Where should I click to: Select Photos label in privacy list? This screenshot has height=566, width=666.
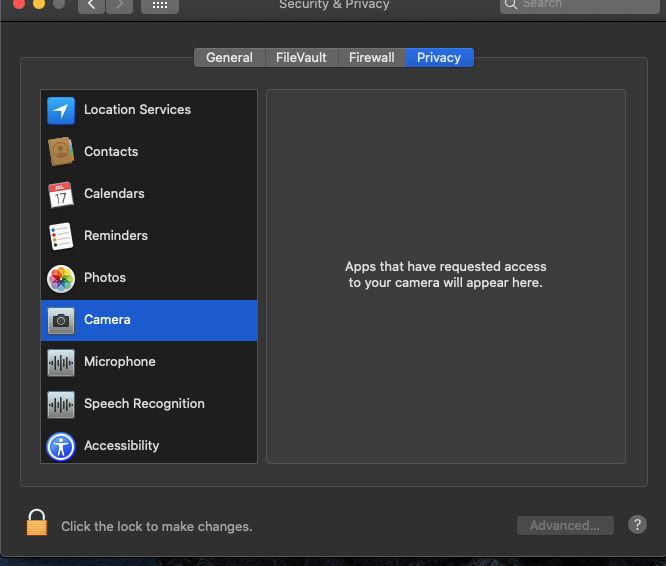105,278
